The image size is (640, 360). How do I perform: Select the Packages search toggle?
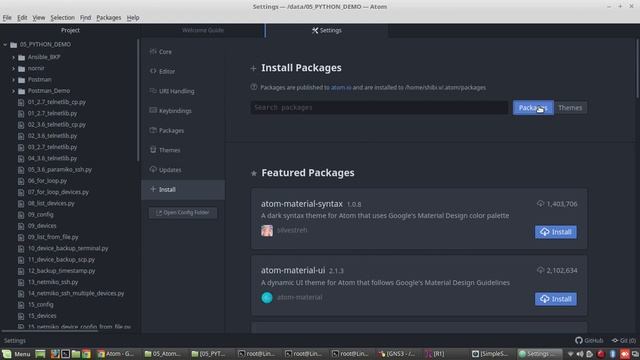533,108
